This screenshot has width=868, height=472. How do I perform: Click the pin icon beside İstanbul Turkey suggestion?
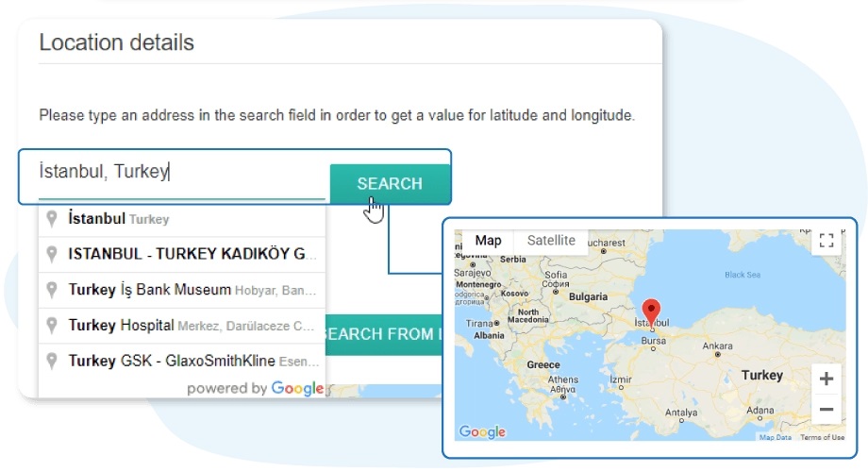click(52, 219)
